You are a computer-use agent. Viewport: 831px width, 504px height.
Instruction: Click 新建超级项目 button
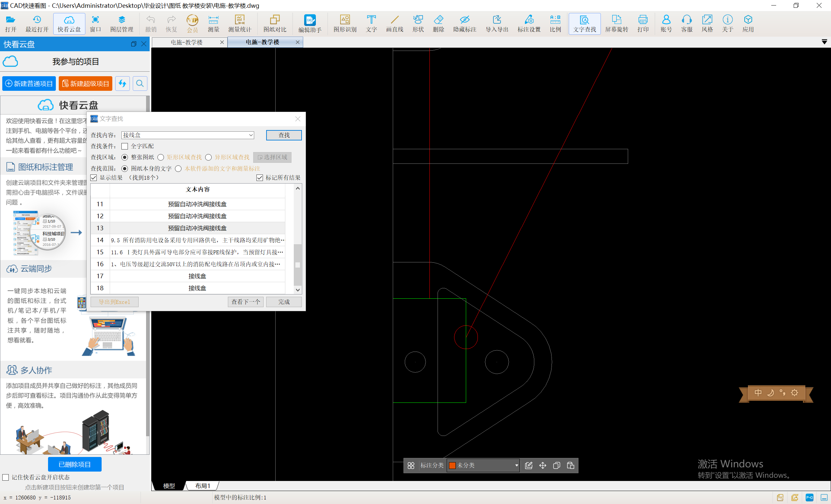pos(85,83)
